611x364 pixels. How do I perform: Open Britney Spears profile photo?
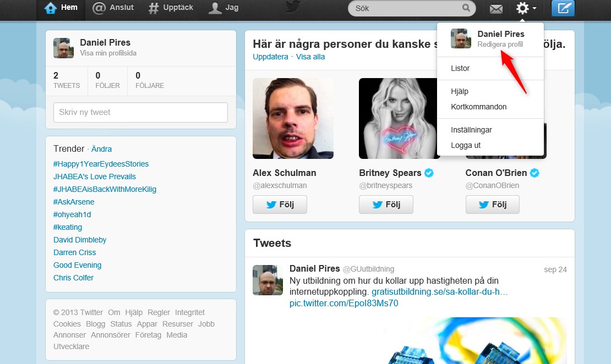[x=398, y=118]
